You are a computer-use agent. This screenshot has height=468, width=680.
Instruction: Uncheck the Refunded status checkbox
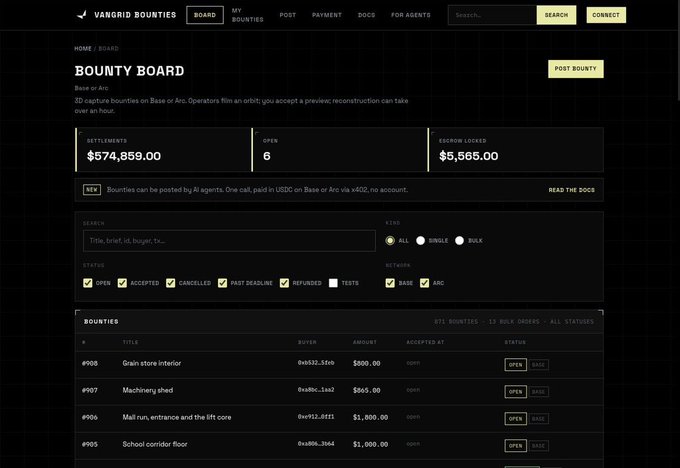click(284, 283)
